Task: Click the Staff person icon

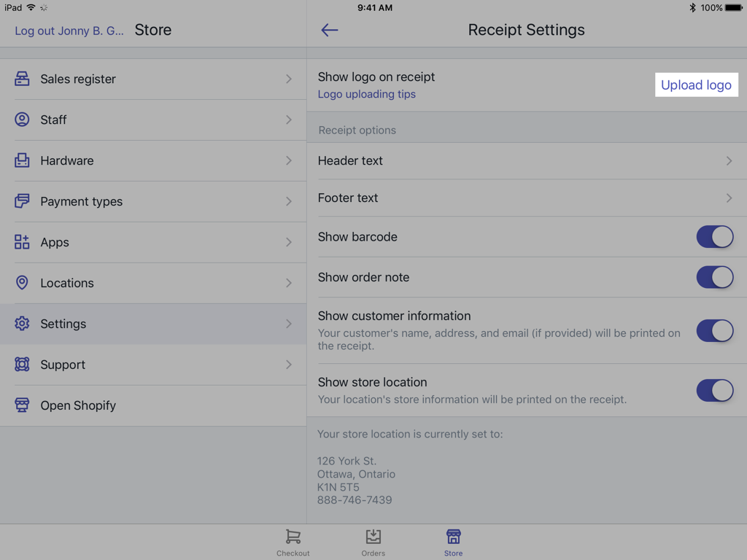Action: 22,120
